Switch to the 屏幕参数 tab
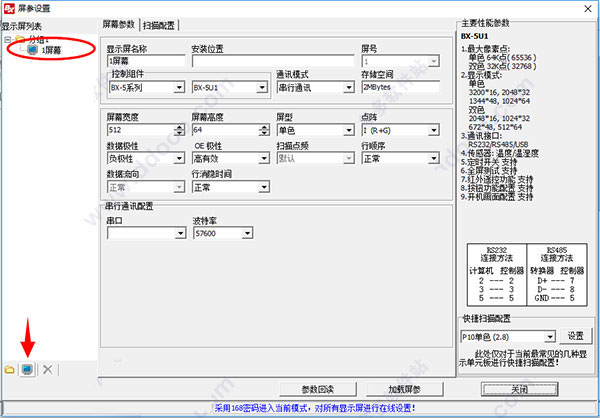Screen dimensions: 600x418 119,24
